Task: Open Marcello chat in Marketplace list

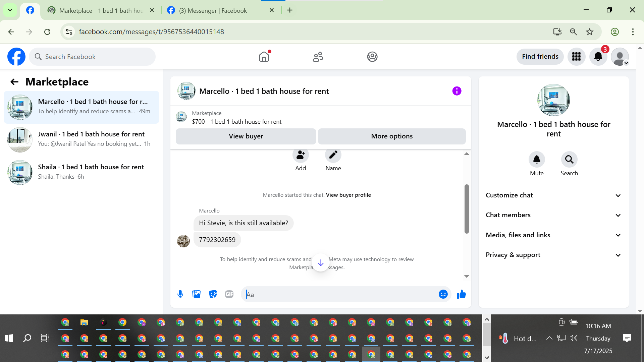Action: click(x=82, y=107)
